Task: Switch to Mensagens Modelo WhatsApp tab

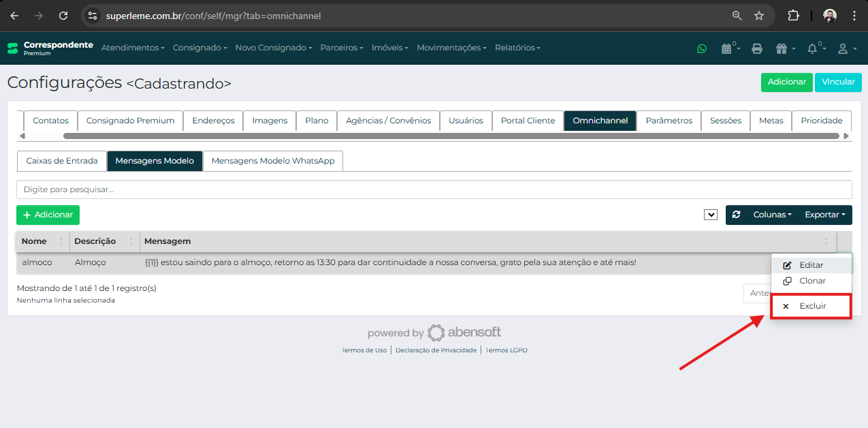Action: 273,161
